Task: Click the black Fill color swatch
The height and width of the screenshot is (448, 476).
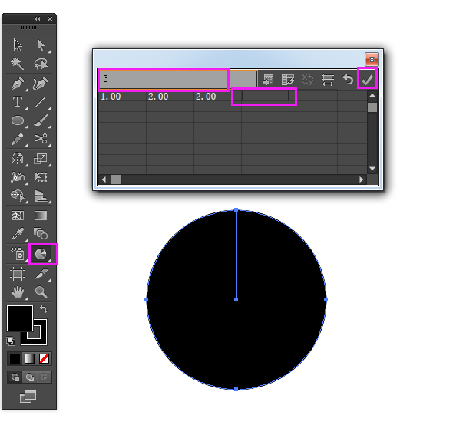Action: 20,318
